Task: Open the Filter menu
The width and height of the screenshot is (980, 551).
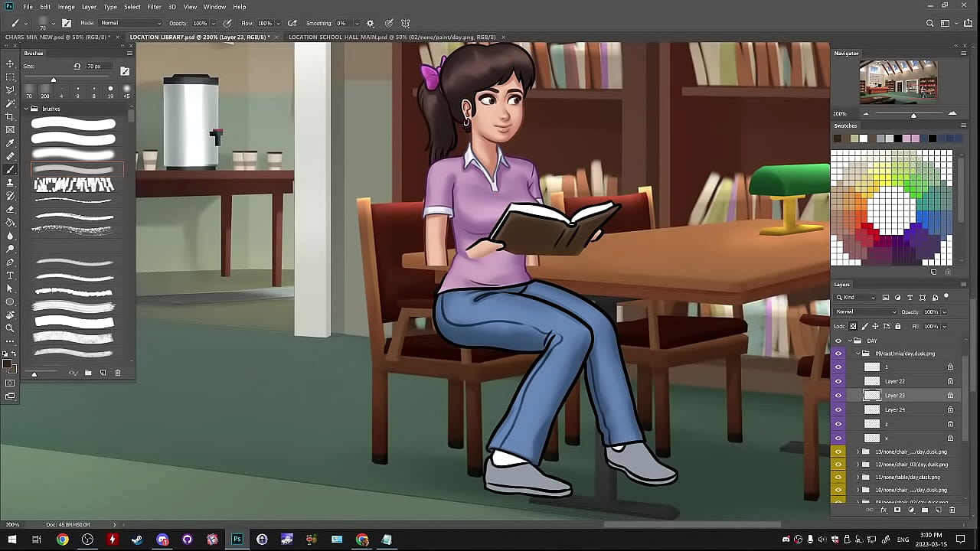Action: [154, 7]
